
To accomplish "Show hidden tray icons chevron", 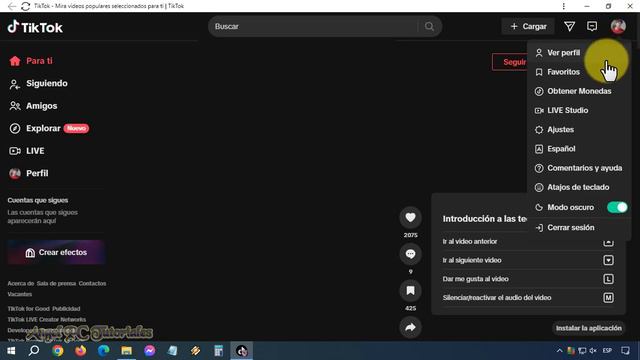I will [x=559, y=351].
